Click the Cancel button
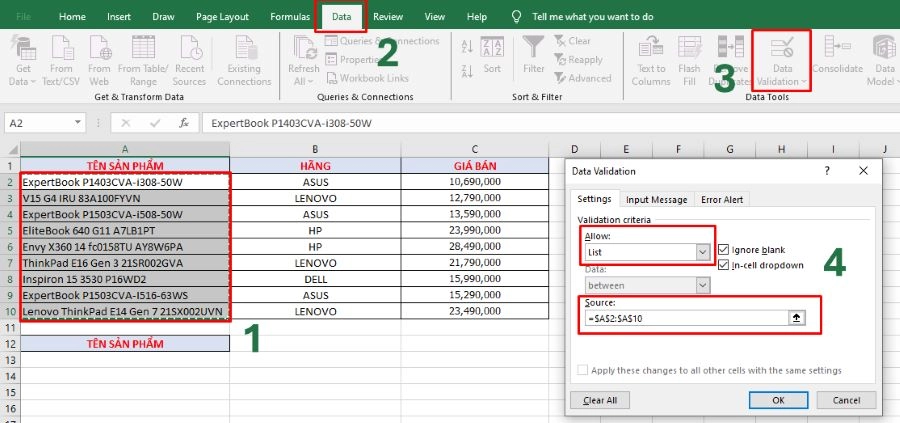This screenshot has width=900, height=423. pos(846,400)
